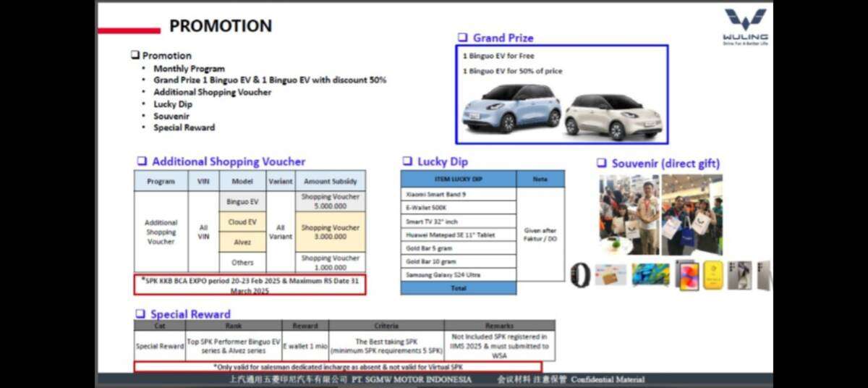Image resolution: width=868 pixels, height=388 pixels.
Task: Select the Monthly Program bullet
Action: (x=189, y=68)
